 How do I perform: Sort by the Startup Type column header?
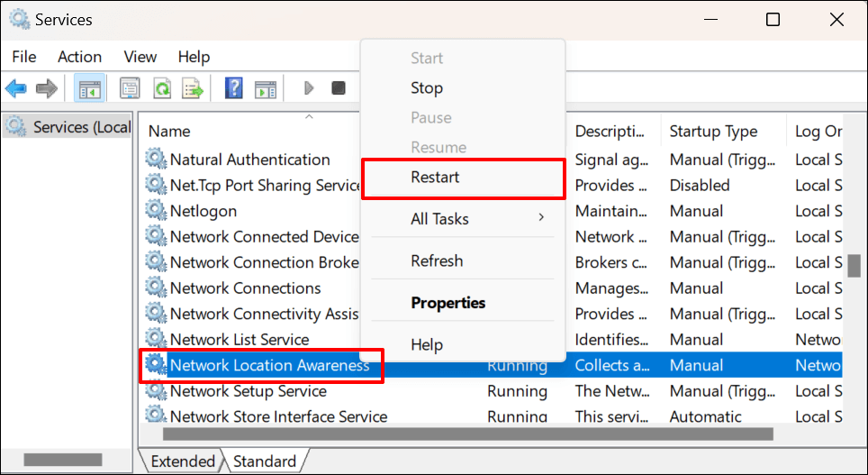[x=713, y=132]
